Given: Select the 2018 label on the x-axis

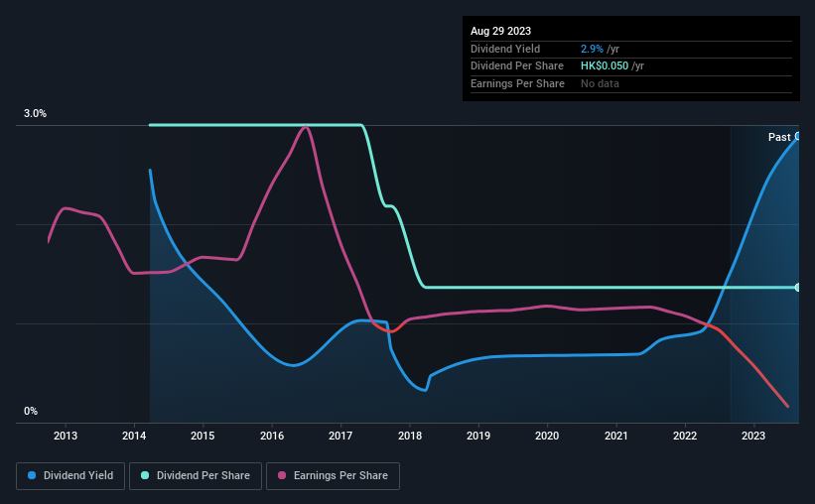Looking at the screenshot, I should pyautogui.click(x=410, y=436).
